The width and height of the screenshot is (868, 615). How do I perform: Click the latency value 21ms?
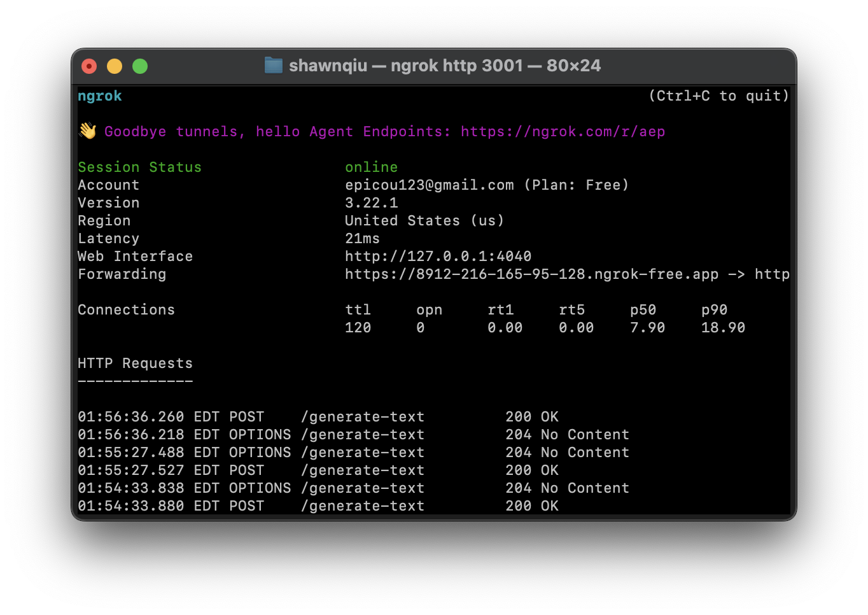tap(362, 239)
